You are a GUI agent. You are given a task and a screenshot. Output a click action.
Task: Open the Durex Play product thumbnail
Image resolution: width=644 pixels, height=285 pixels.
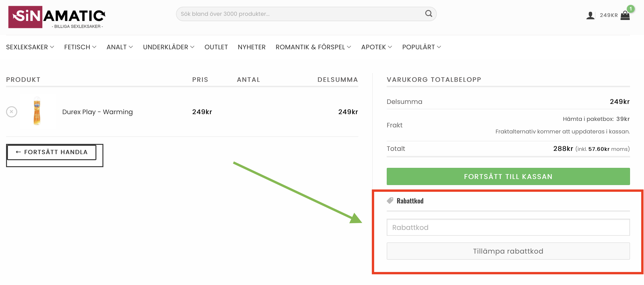click(37, 111)
